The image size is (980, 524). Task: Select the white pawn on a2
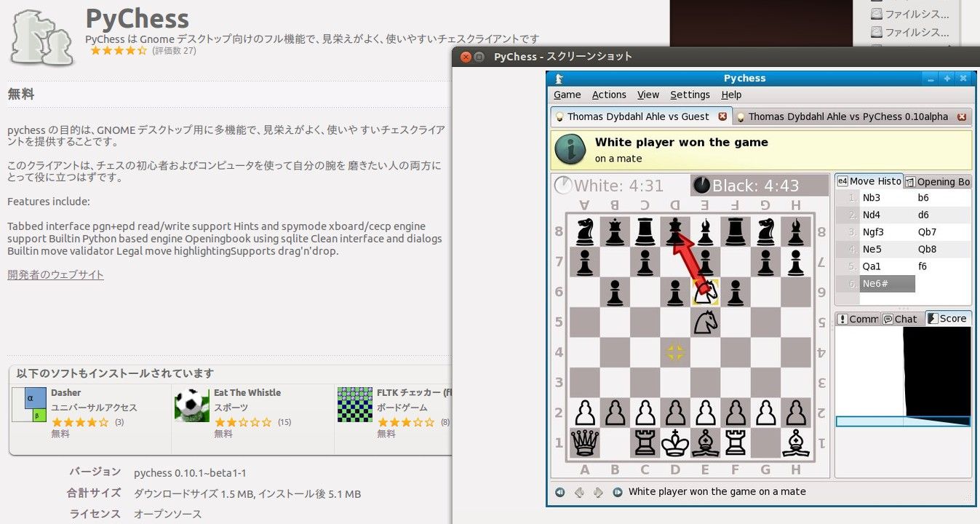[x=584, y=413]
